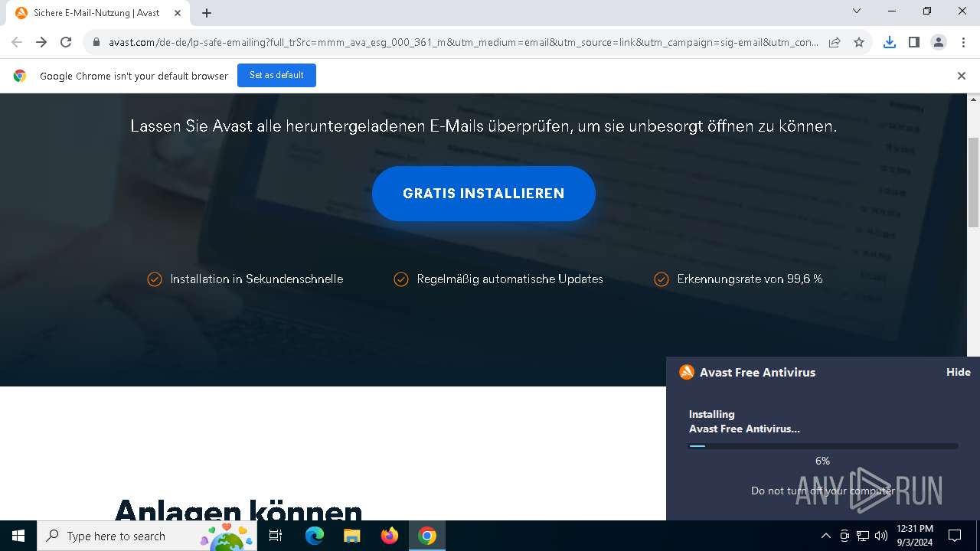Click Chrome icon on taskbar
This screenshot has height=551, width=980.
[427, 536]
